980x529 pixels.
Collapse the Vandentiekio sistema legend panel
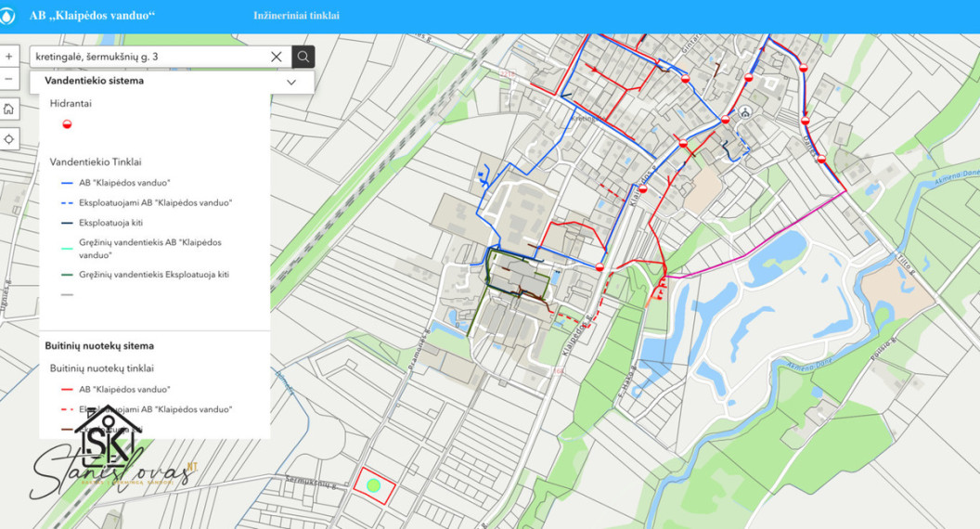click(x=291, y=82)
